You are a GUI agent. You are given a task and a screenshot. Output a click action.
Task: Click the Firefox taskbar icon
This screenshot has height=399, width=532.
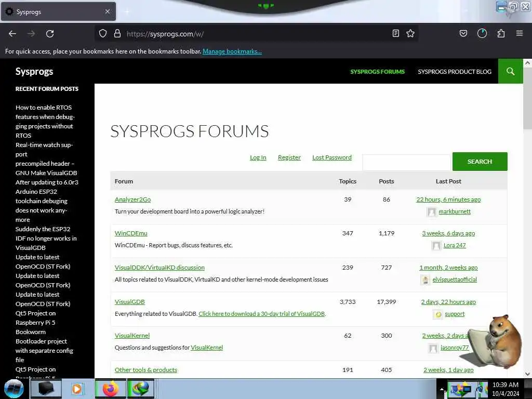111,389
